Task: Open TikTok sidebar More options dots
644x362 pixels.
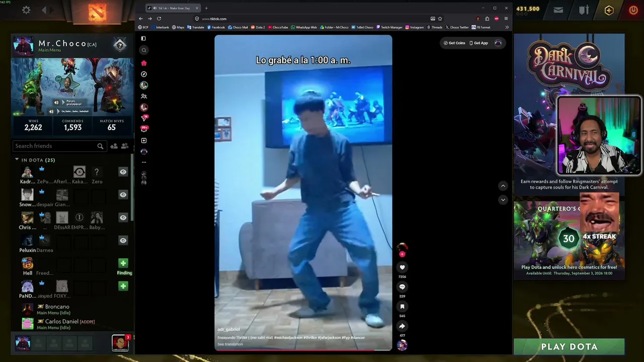Action: 144,162
